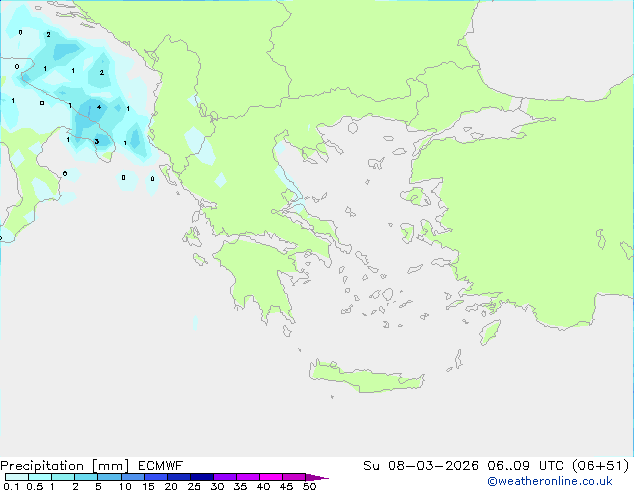Click the 0.1–0.5 mm palest cyan legend swatch
The width and height of the screenshot is (634, 490).
[17, 477]
